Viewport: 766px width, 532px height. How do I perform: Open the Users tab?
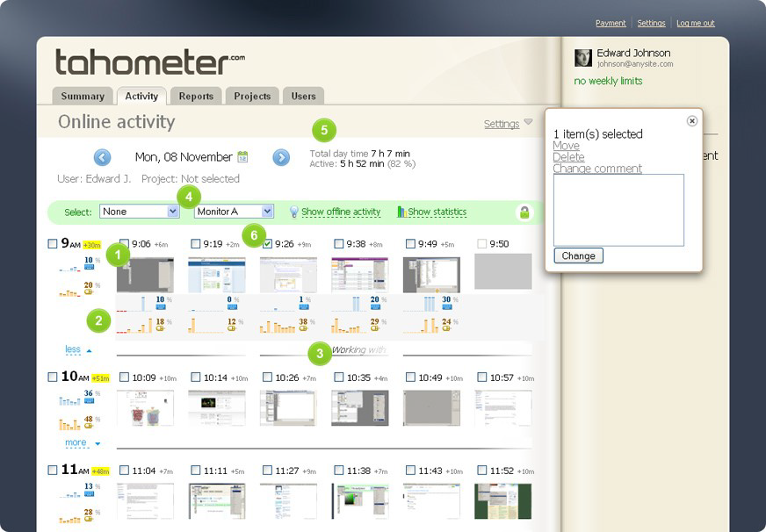coord(303,97)
